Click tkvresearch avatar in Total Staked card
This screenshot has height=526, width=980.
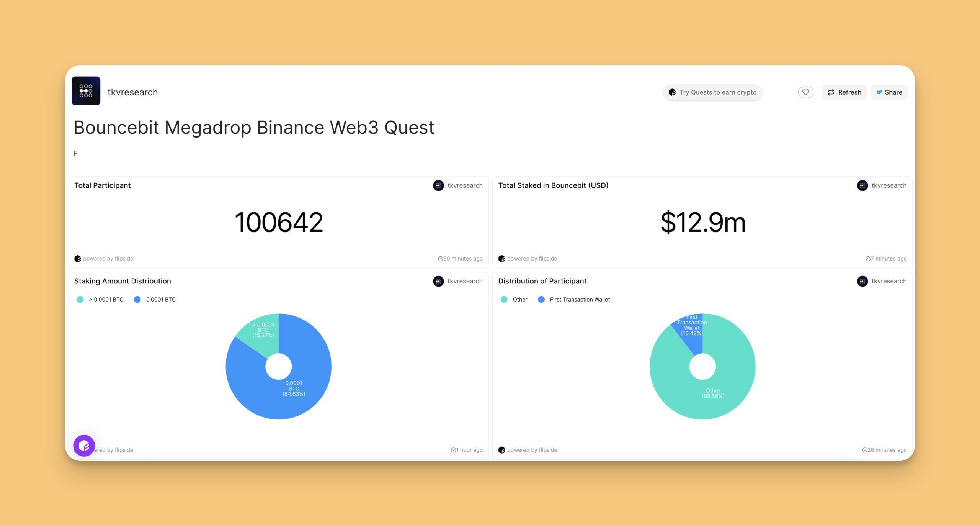862,185
